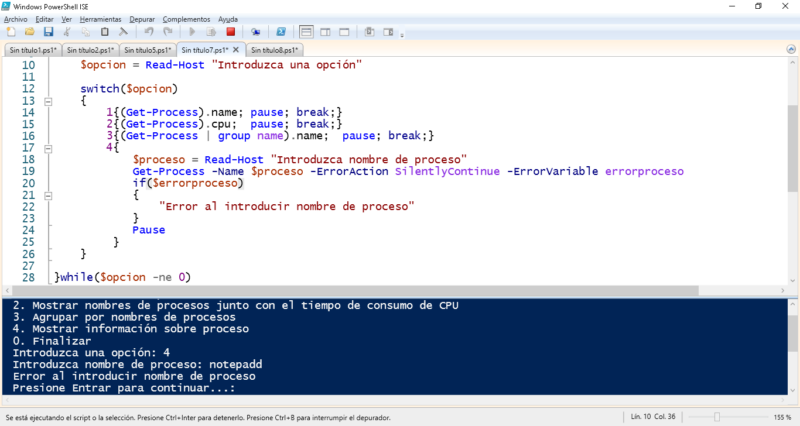Show the script pane on top layout
This screenshot has height=426, width=800.
(x=306, y=32)
